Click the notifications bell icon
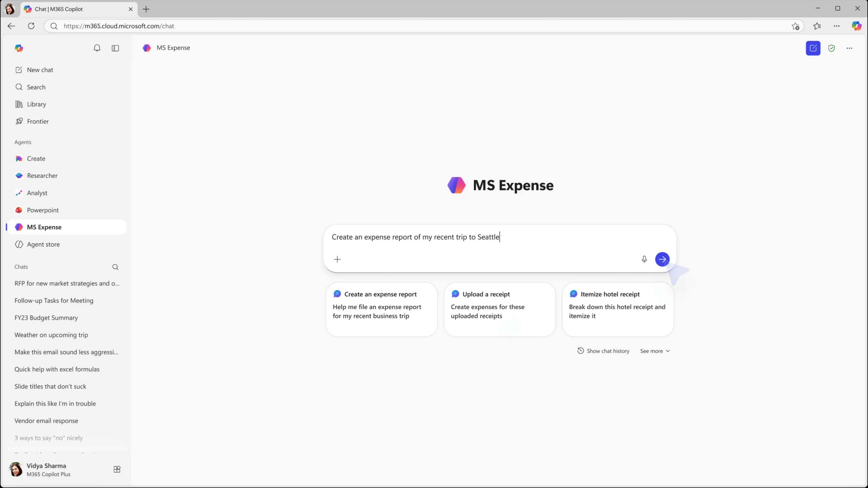 click(x=97, y=48)
